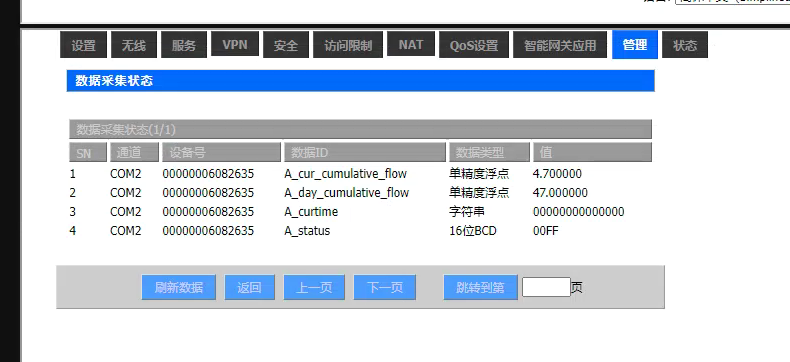The image size is (790, 362).
Task: Go to the 状态 tab
Action: (x=685, y=45)
